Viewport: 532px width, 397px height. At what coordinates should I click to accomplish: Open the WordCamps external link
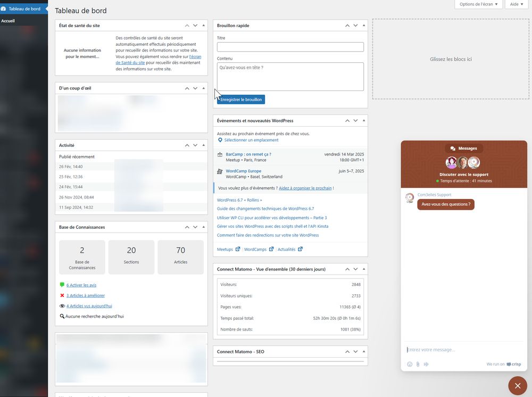pyautogui.click(x=259, y=250)
